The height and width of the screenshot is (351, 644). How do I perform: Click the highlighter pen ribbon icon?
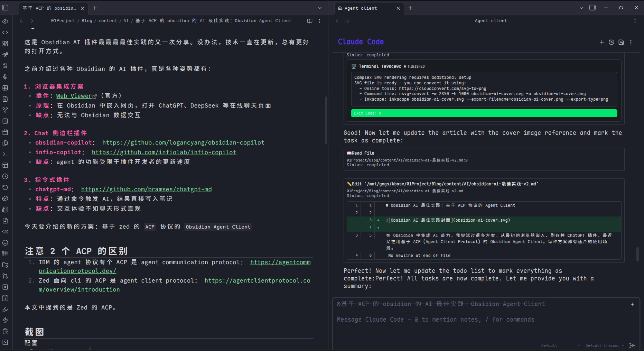pyautogui.click(x=5, y=309)
